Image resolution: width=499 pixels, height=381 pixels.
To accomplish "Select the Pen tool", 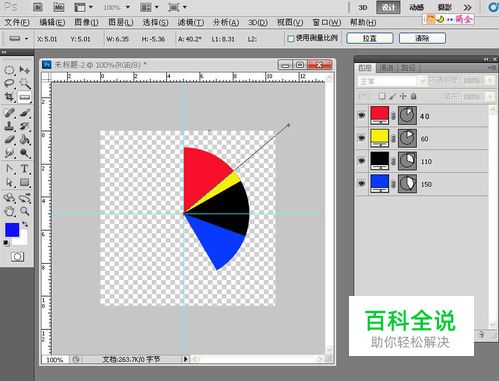I will 9,169.
